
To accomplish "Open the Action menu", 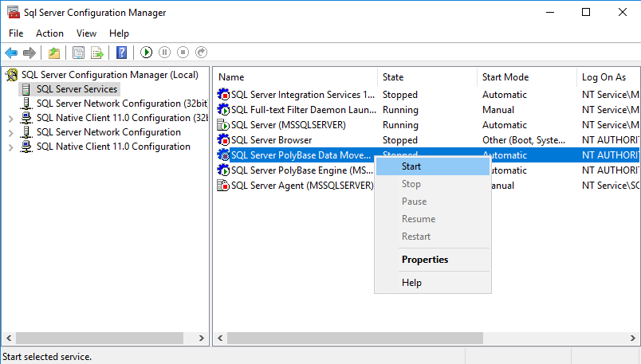I will tap(49, 33).
